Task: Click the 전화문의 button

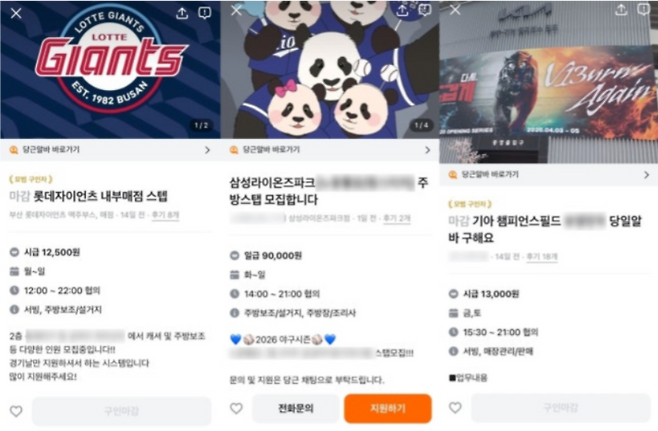Action: tap(296, 408)
